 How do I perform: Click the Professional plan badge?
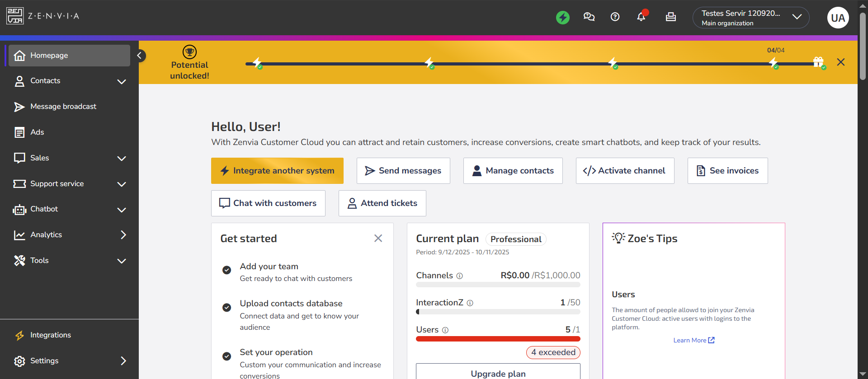(x=516, y=239)
